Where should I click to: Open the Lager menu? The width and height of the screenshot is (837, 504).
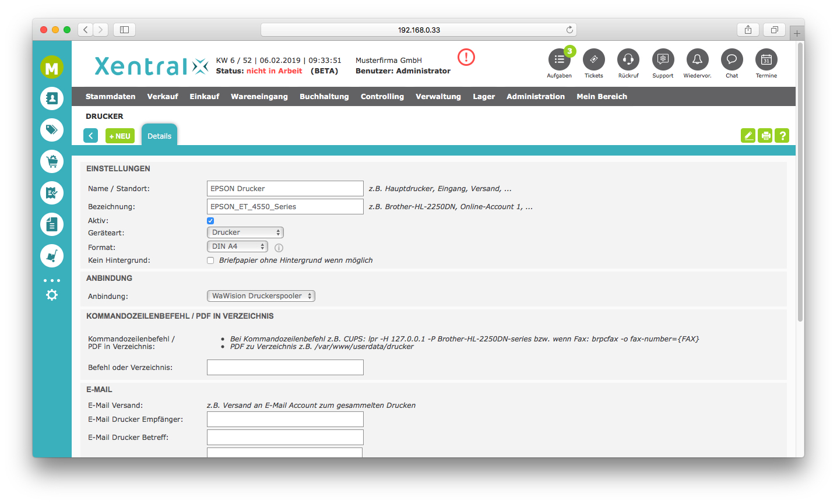click(483, 97)
